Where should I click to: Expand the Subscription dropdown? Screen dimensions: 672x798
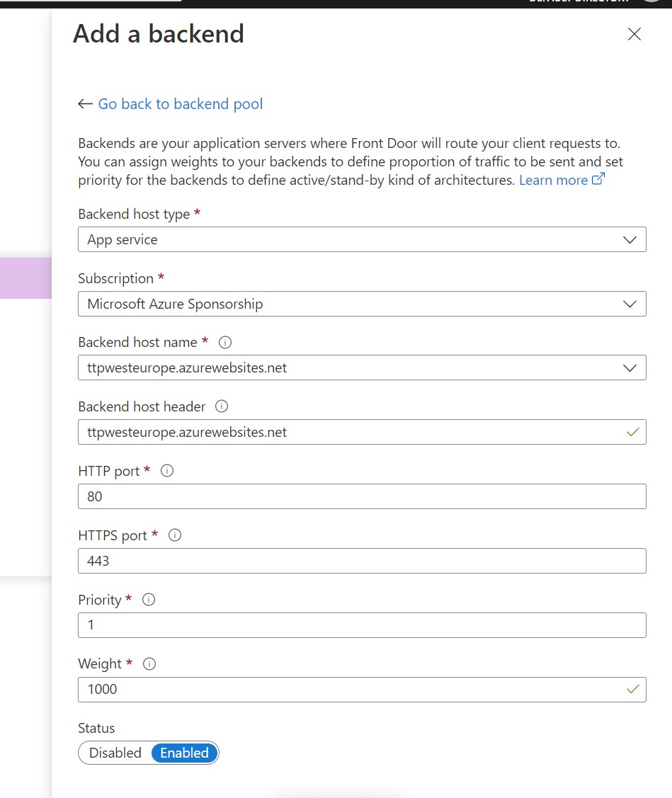click(x=362, y=304)
